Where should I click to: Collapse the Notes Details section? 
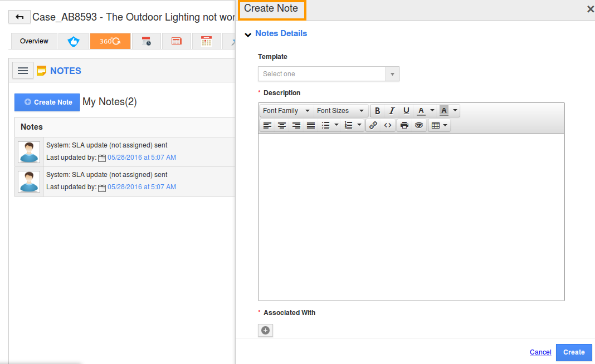[247, 33]
